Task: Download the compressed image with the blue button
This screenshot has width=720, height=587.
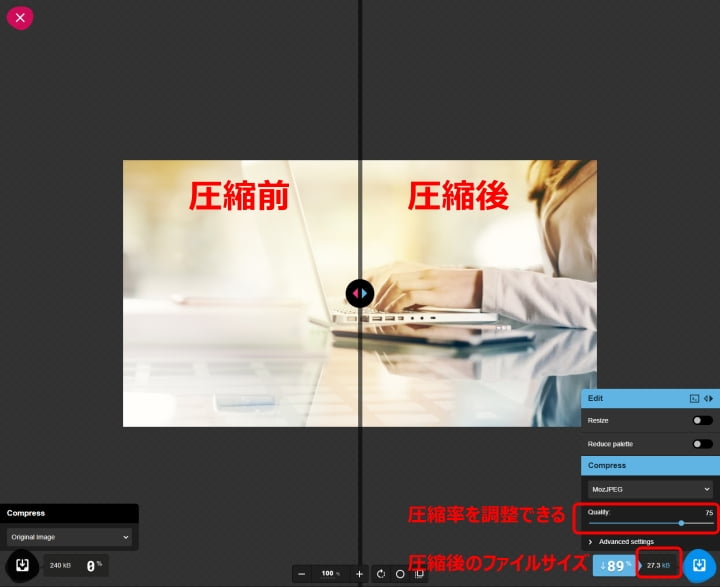Action: point(699,566)
